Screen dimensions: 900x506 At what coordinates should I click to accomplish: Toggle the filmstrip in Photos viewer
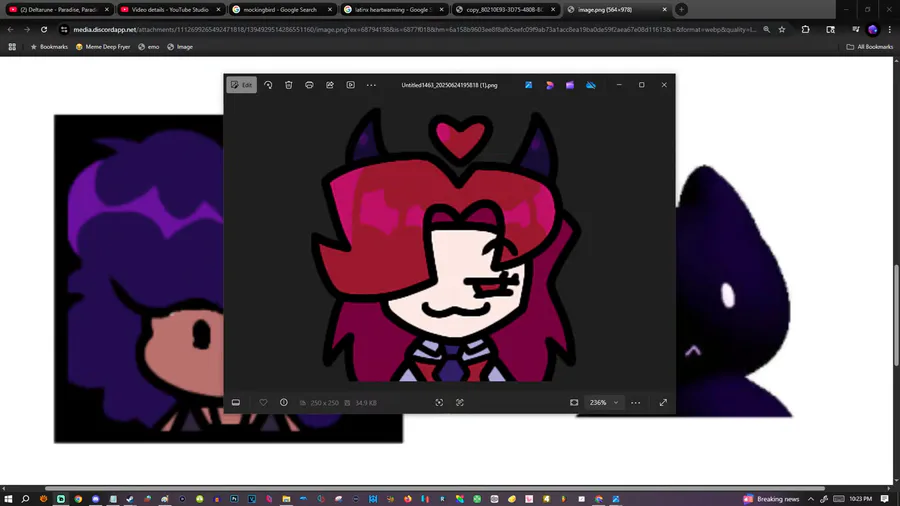coord(236,403)
